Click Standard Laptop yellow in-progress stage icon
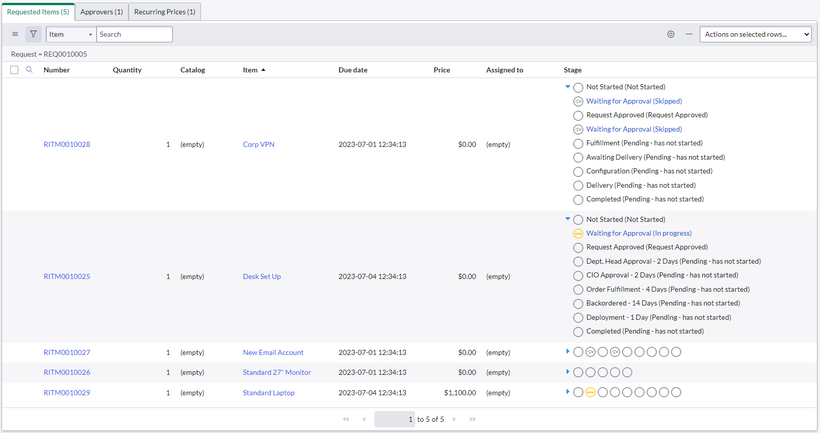The image size is (820, 433). (x=590, y=392)
